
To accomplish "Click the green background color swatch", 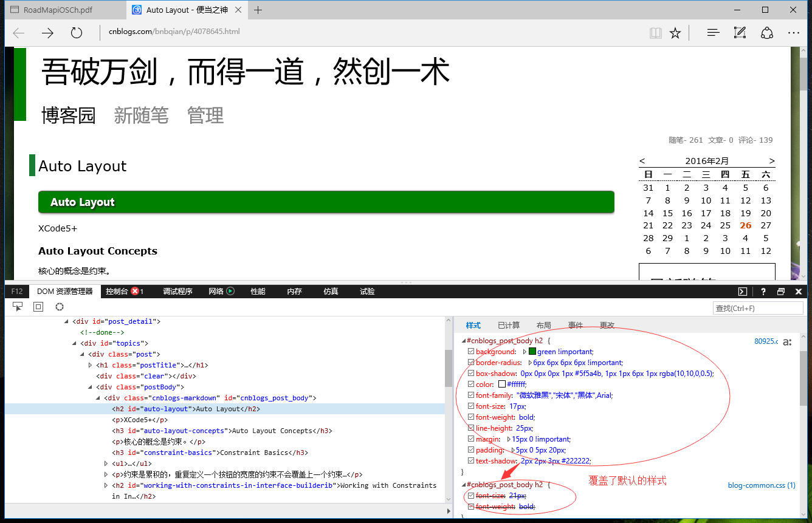I will [532, 352].
